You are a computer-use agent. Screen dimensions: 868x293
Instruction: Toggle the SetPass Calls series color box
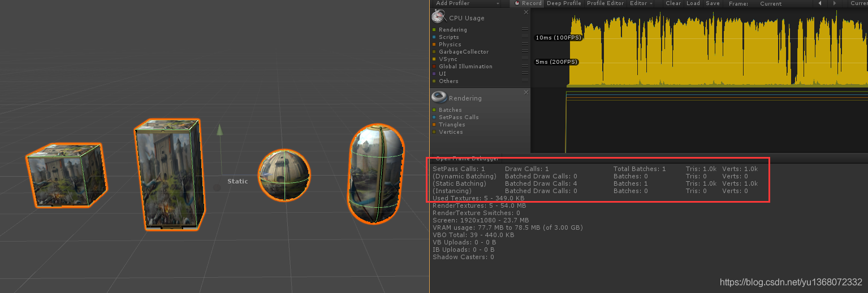(x=434, y=117)
